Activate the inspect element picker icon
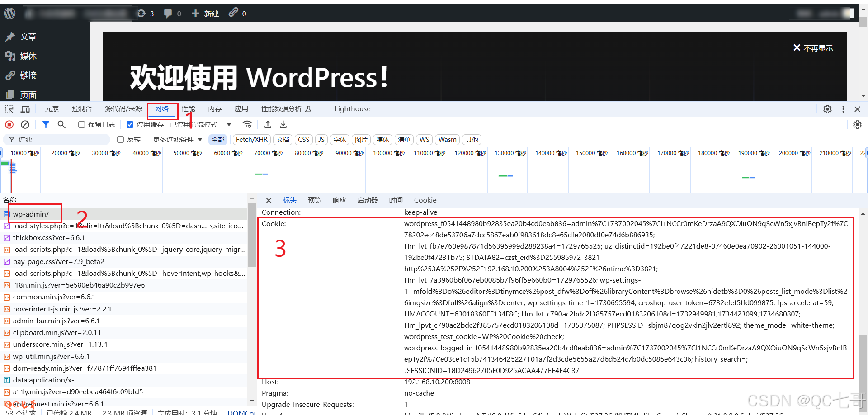 click(x=9, y=109)
